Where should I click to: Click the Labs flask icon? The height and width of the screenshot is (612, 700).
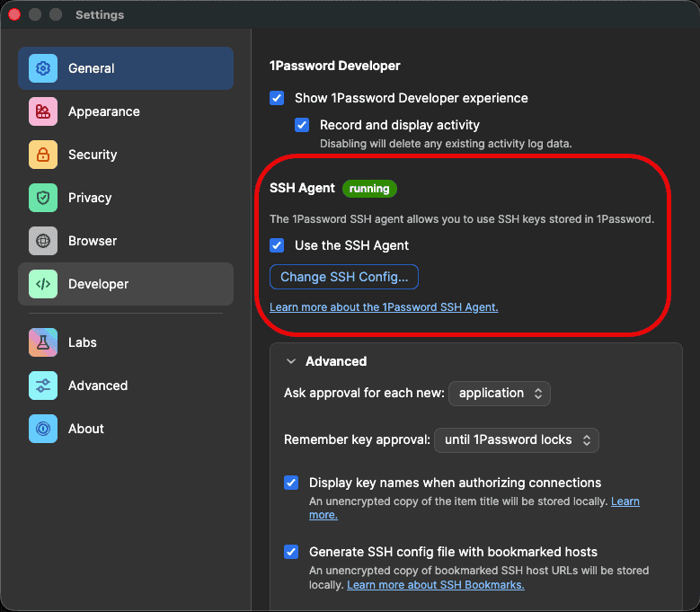(x=43, y=342)
